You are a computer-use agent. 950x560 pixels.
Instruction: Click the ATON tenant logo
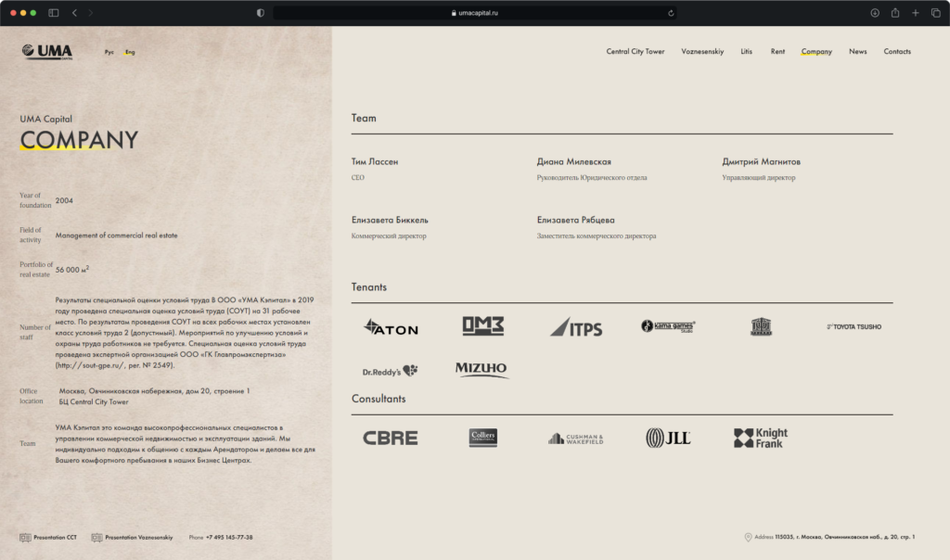(391, 327)
